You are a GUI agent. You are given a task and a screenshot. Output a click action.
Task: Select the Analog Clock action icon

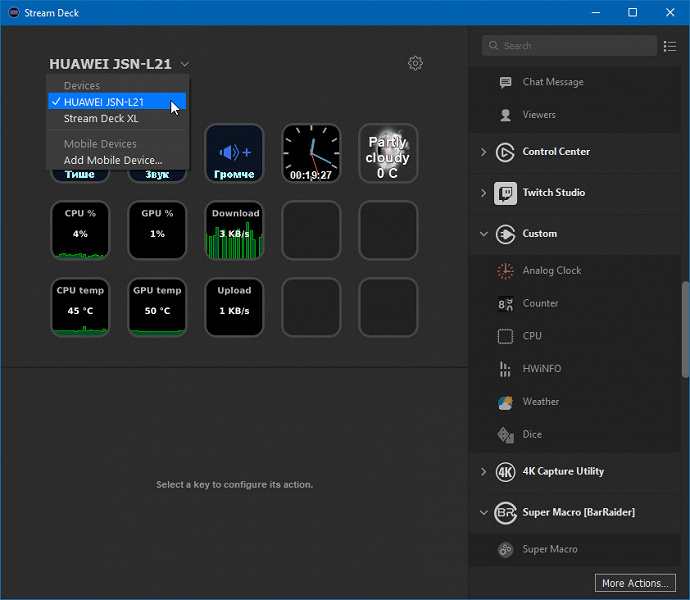[505, 271]
